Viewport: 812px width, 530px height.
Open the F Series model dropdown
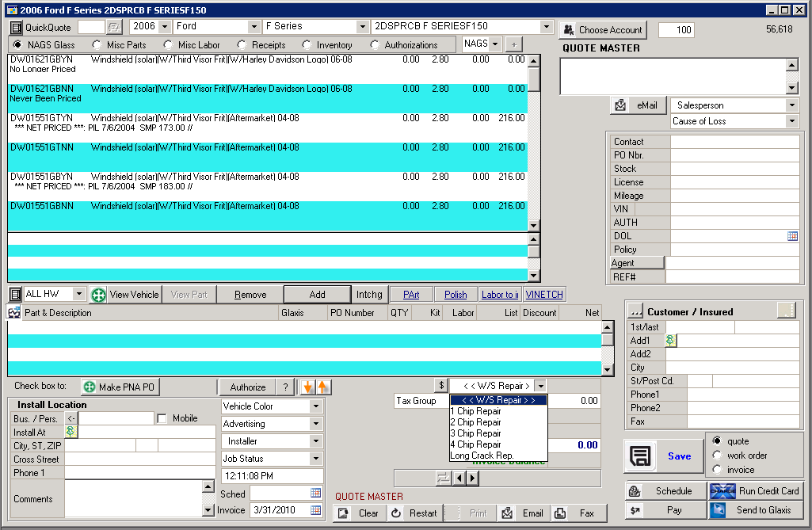[363, 26]
